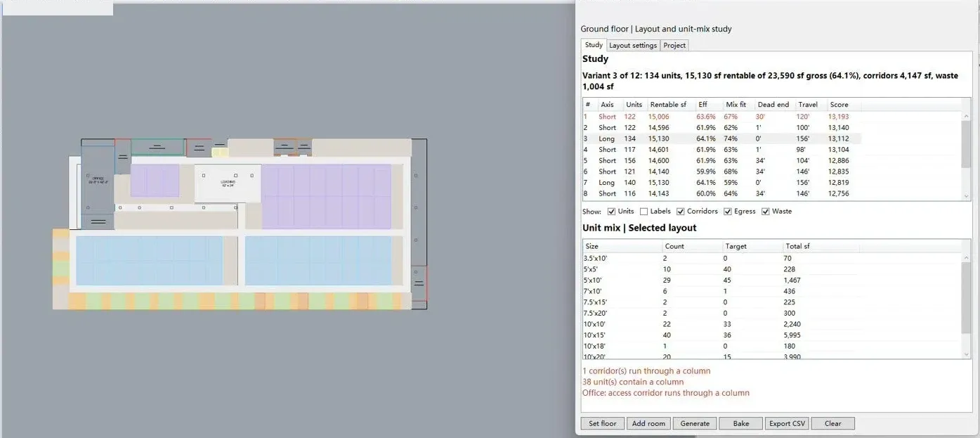Select variant row 5 with 156 units
The height and width of the screenshot is (438, 980).
coord(722,160)
